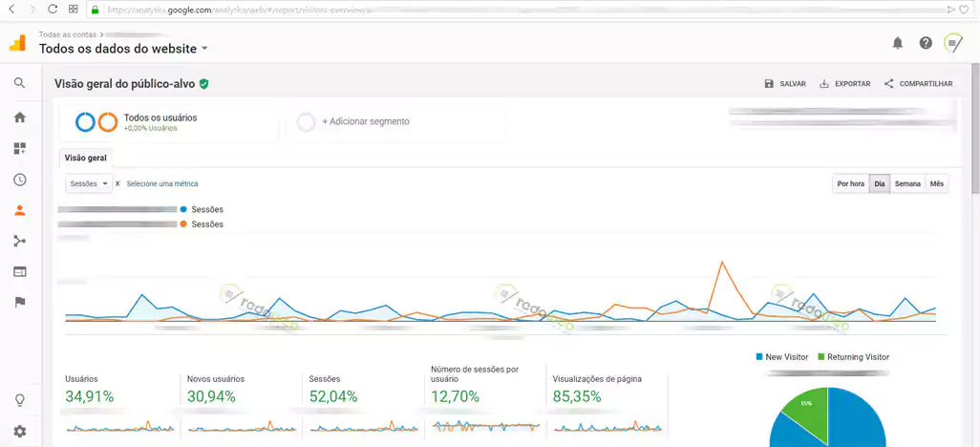Expand Todos os dados do website selector
Viewport: 980px width, 447px height.
click(x=123, y=49)
